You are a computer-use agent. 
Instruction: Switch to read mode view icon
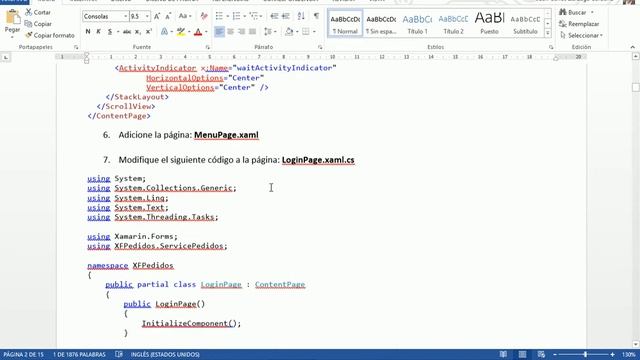pyautogui.click(x=503, y=354)
